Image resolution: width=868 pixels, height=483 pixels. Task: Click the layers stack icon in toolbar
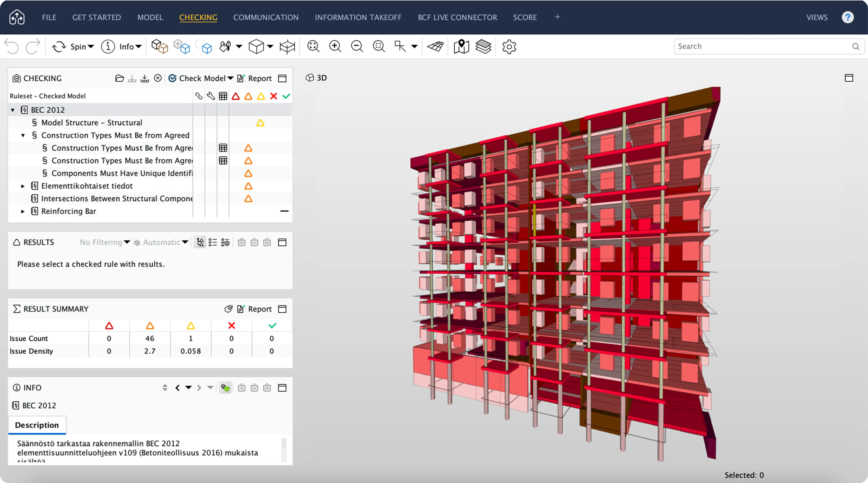click(483, 46)
